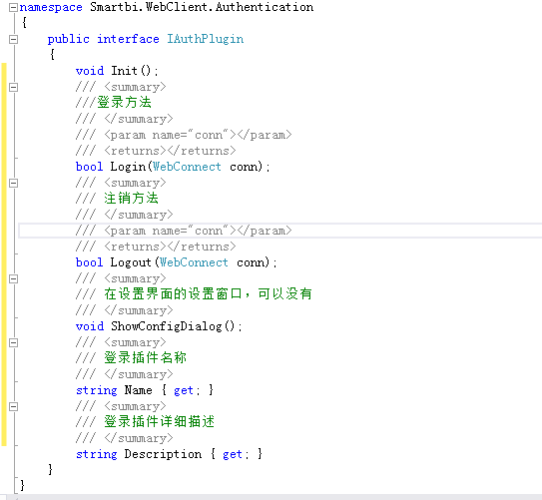
Task: Click the Logout method name
Action: click(131, 263)
